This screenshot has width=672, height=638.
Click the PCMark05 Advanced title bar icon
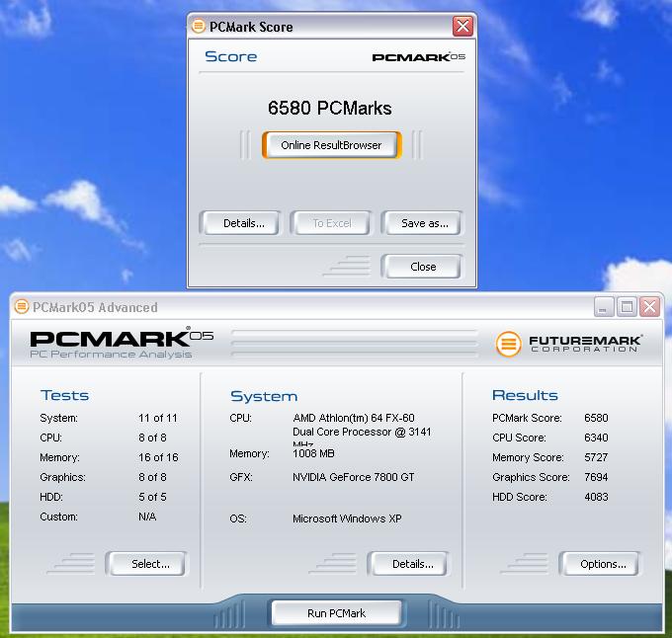21,306
